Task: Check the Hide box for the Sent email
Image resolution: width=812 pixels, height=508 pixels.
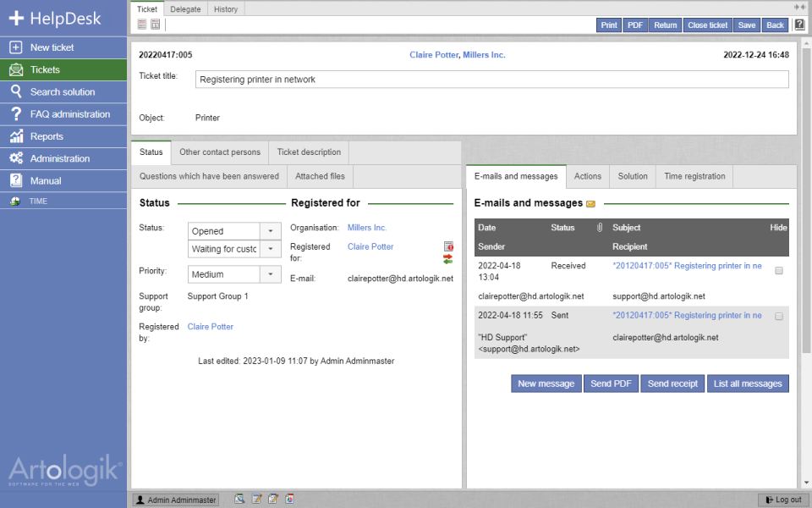Action: click(x=780, y=315)
